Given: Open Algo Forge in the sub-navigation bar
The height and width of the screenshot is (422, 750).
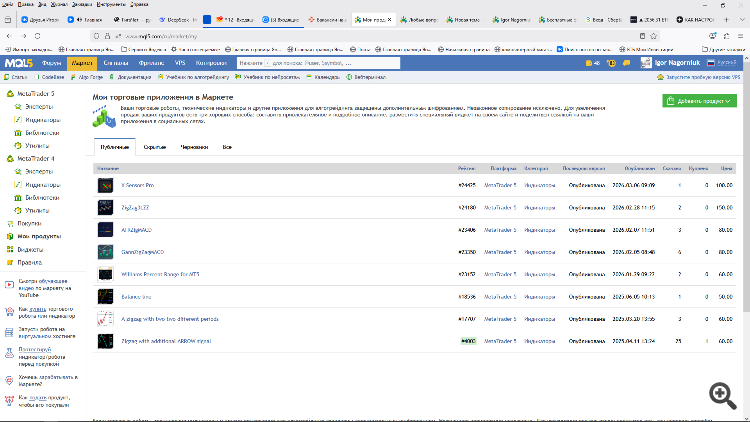Looking at the screenshot, I should click(x=87, y=77).
